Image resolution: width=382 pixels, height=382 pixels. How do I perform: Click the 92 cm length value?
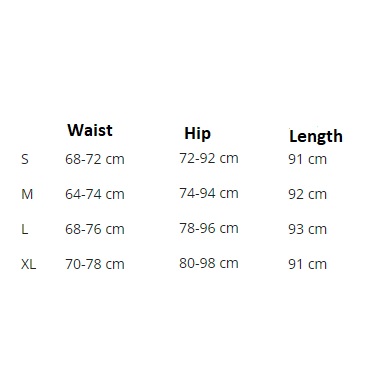pos(307,194)
